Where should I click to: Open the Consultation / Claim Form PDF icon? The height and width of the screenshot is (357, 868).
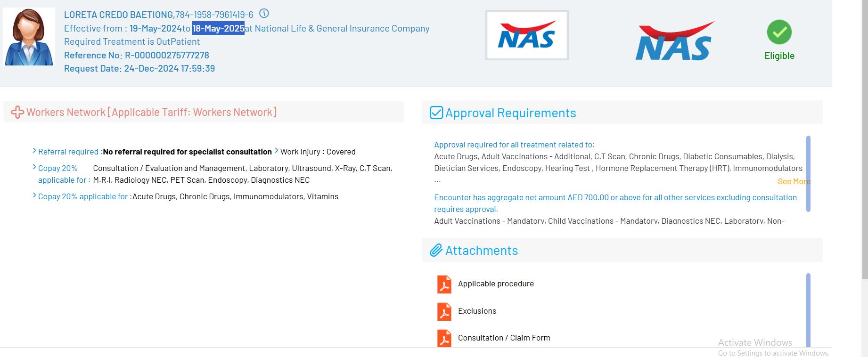(x=444, y=339)
